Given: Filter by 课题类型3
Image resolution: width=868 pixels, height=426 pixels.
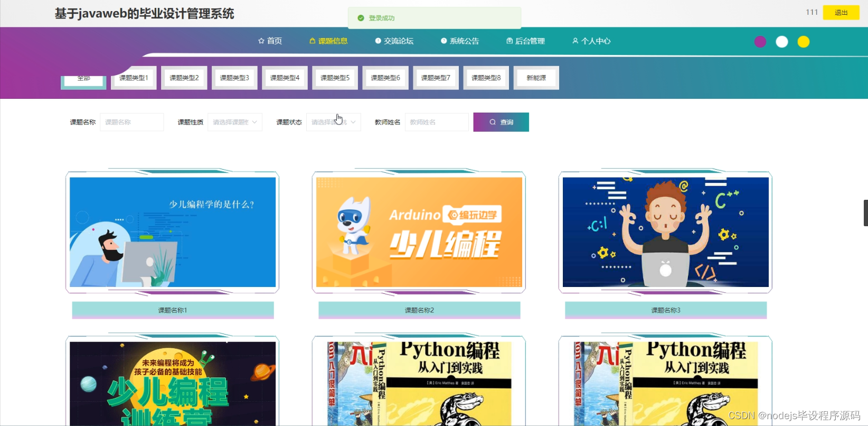Looking at the screenshot, I should tap(234, 78).
